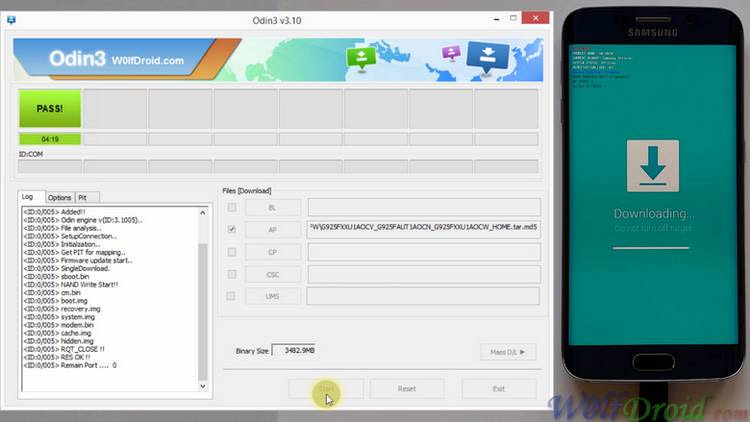Screen dimensions: 750x422
Task: Click the Start button
Action: (326, 389)
